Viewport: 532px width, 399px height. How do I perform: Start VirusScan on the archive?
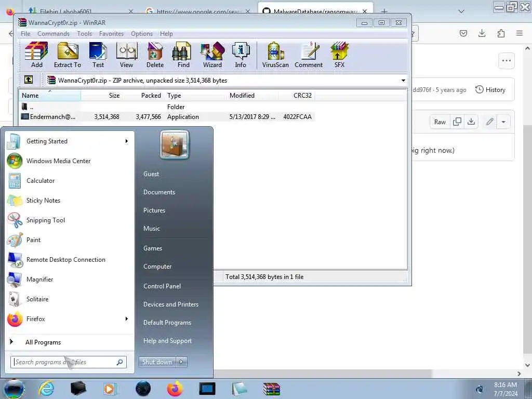point(275,55)
